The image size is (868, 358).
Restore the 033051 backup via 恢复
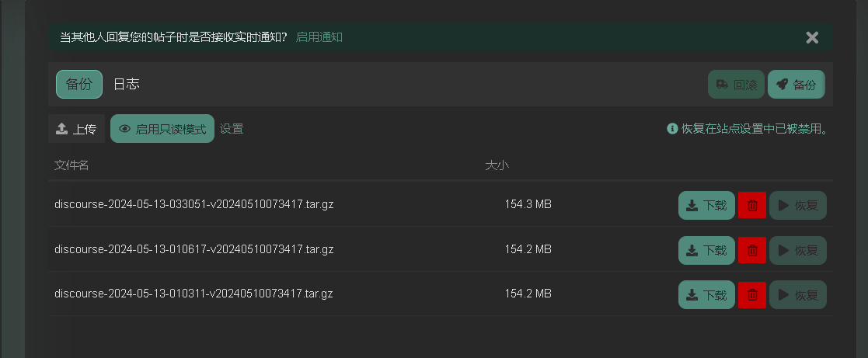point(798,205)
